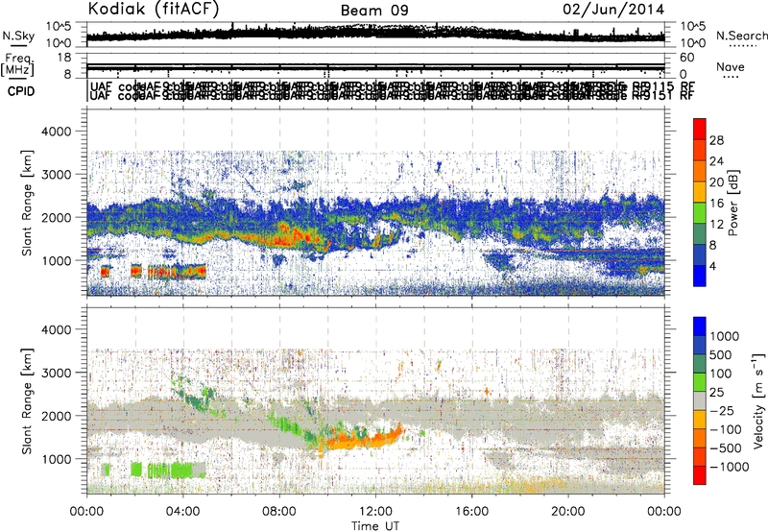This screenshot has width=768, height=532.
Task: Click the '12' value on power colorbar
Action: tap(716, 225)
